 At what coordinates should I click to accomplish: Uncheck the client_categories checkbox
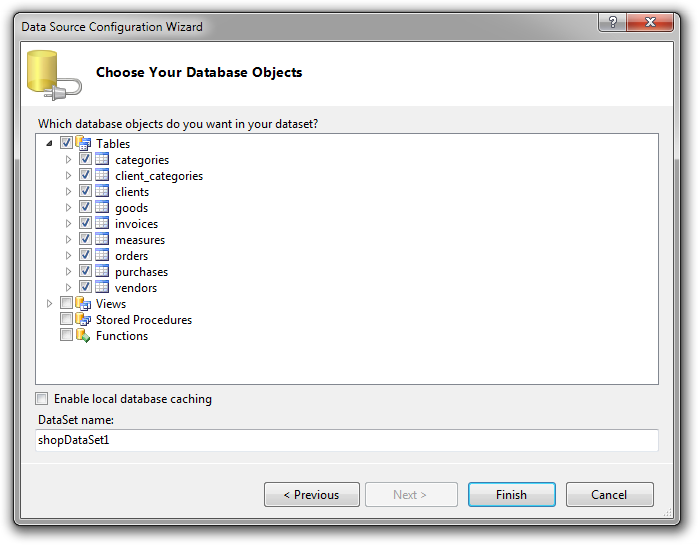pos(85,175)
